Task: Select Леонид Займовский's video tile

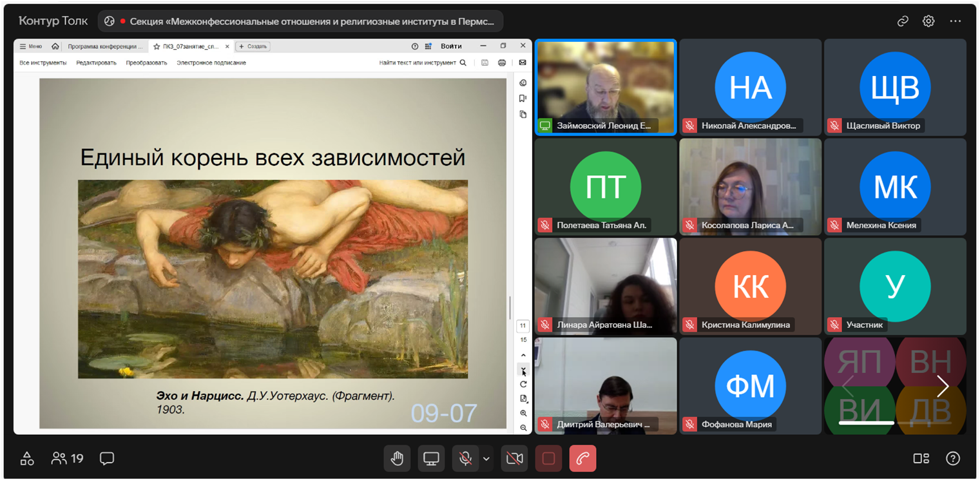Action: 605,86
